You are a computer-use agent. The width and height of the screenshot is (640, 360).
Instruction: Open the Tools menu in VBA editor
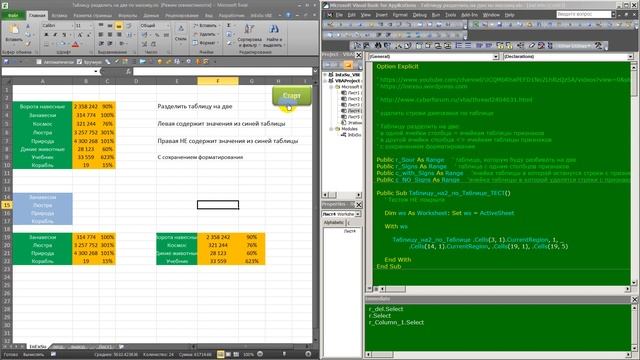tap(451, 15)
